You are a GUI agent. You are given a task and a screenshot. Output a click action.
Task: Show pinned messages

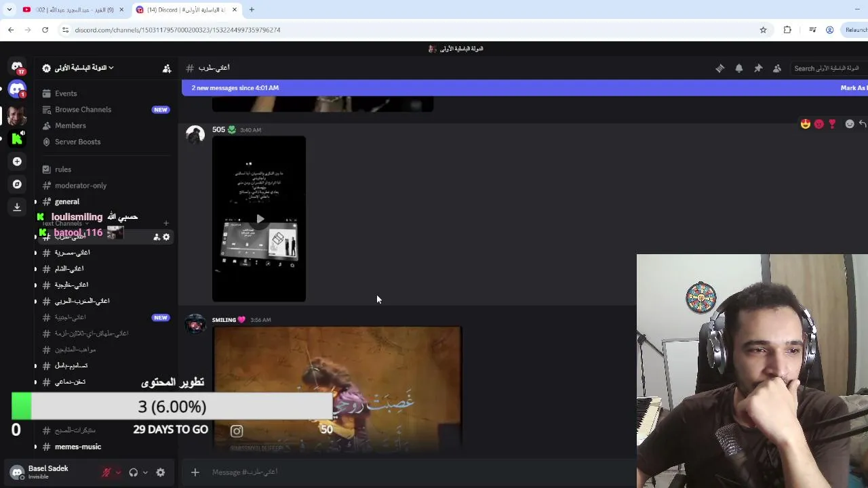(x=758, y=68)
